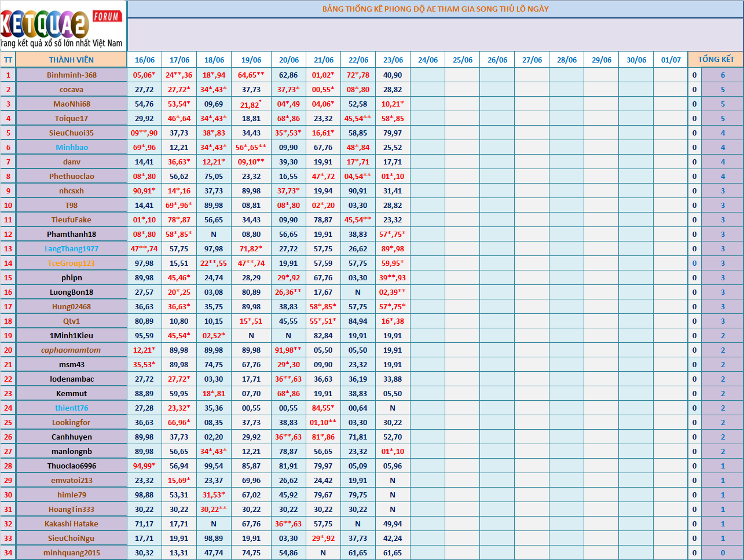The height and width of the screenshot is (560, 744).
Task: Click the TT column header cell
Action: click(8, 60)
